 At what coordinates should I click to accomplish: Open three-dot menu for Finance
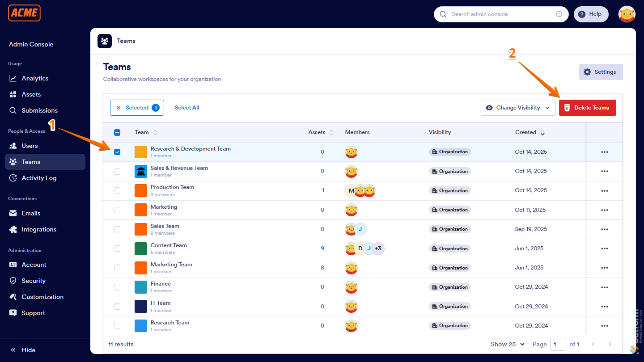(605, 287)
